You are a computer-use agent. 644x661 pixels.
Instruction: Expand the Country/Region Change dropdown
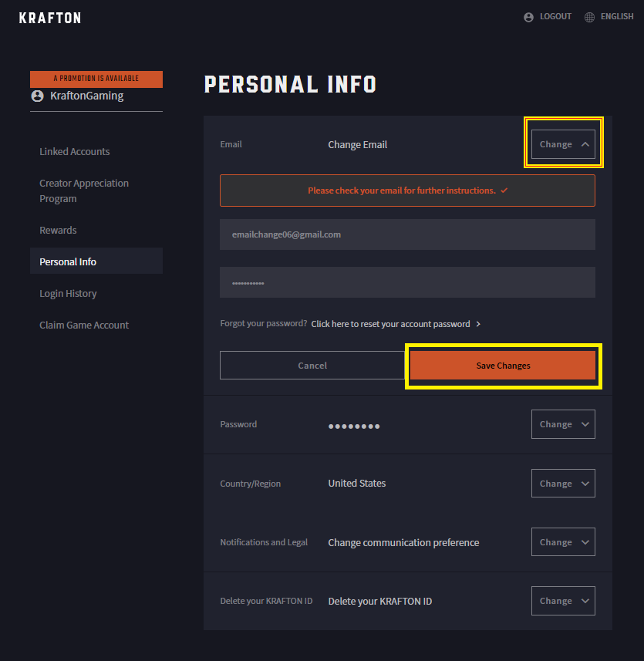(x=563, y=483)
